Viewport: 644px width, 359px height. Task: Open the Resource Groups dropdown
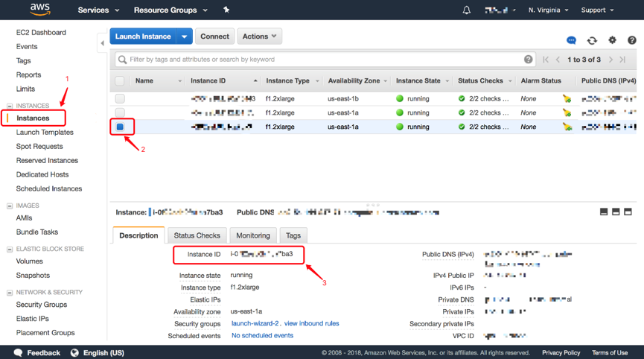tap(170, 10)
